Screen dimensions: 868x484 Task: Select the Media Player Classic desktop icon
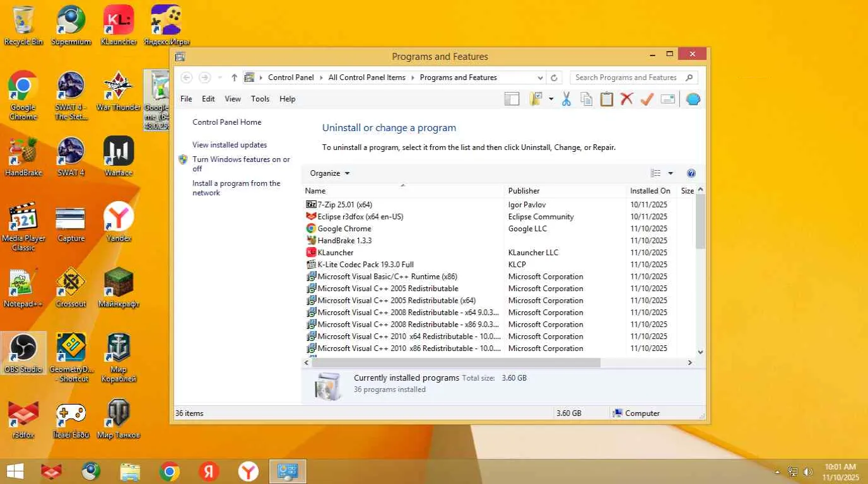[x=23, y=226]
